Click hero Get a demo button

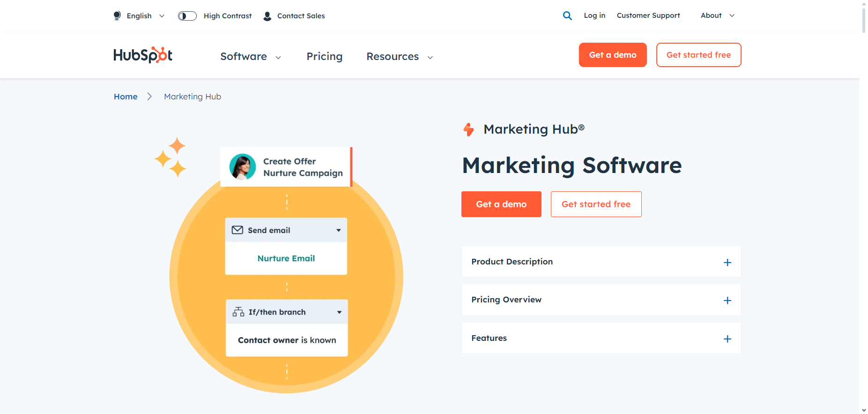[501, 204]
